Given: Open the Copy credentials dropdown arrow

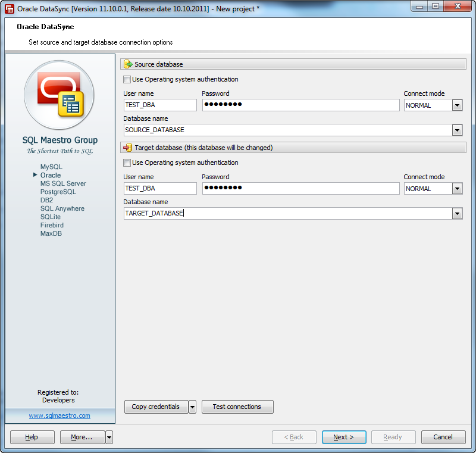Looking at the screenshot, I should tap(192, 407).
